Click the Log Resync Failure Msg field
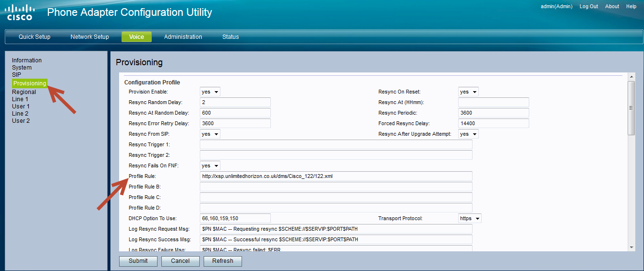Image resolution: width=644 pixels, height=271 pixels. tap(336, 248)
